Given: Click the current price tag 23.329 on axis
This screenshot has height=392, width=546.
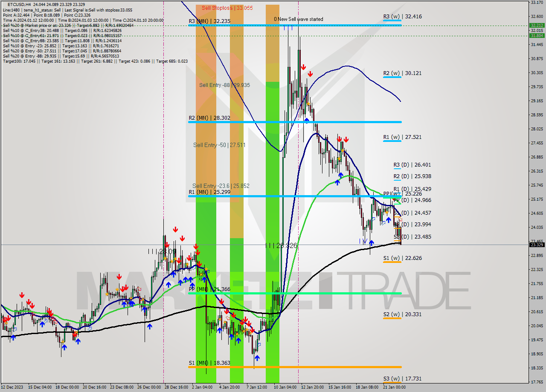Looking at the screenshot, I should point(537,245).
